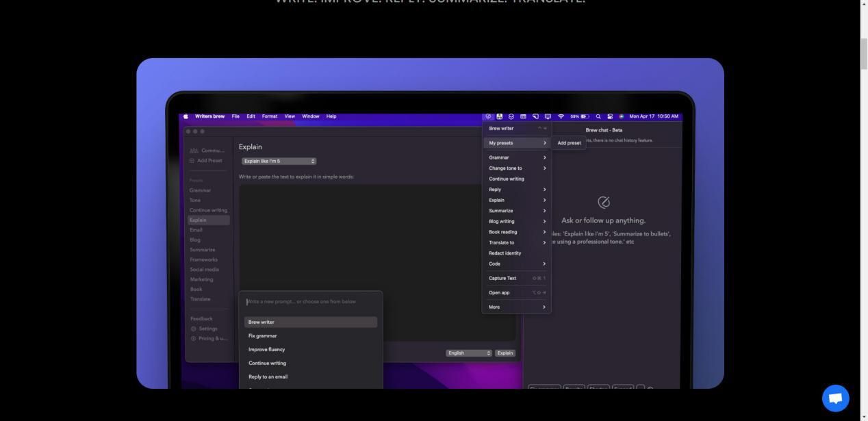
Task: Open Control Center icon in the menu bar
Action: click(x=610, y=116)
